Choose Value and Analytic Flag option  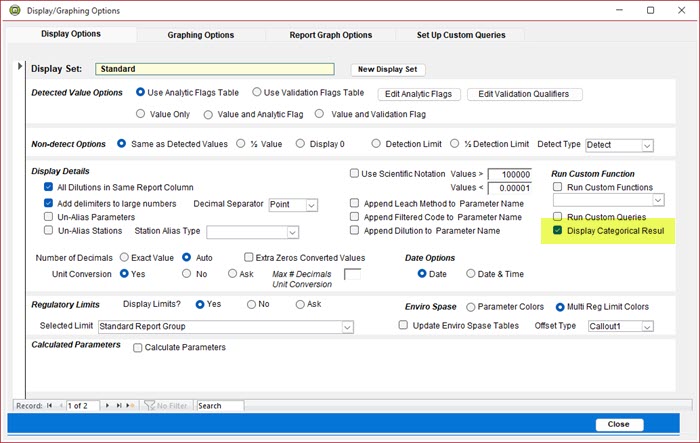[x=208, y=115]
